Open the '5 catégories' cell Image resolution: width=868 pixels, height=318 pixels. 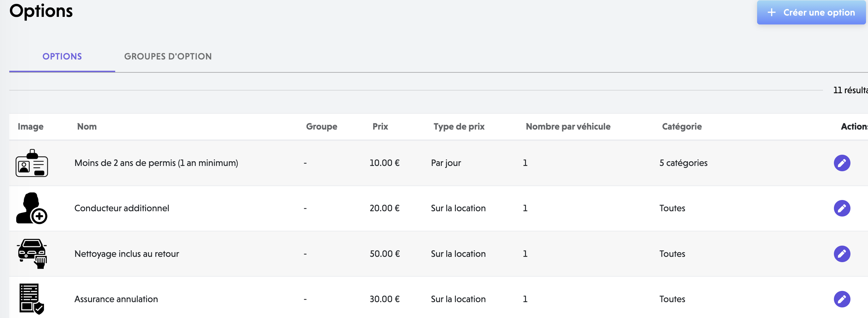click(x=683, y=163)
